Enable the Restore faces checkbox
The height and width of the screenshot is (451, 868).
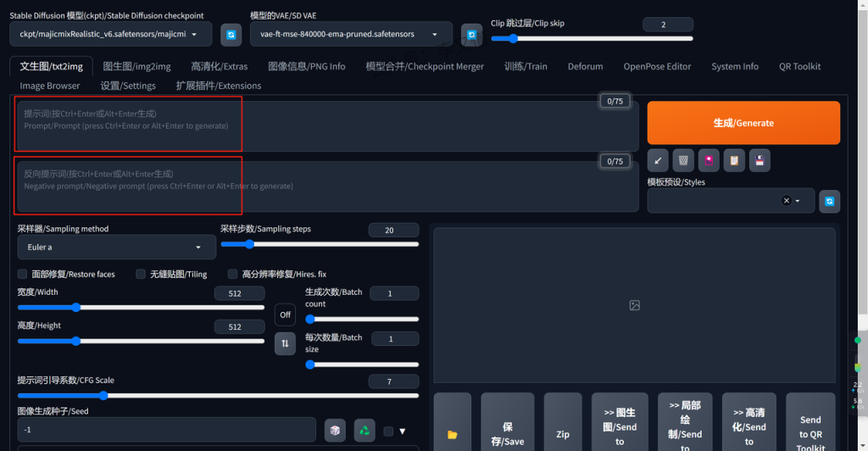pyautogui.click(x=23, y=274)
